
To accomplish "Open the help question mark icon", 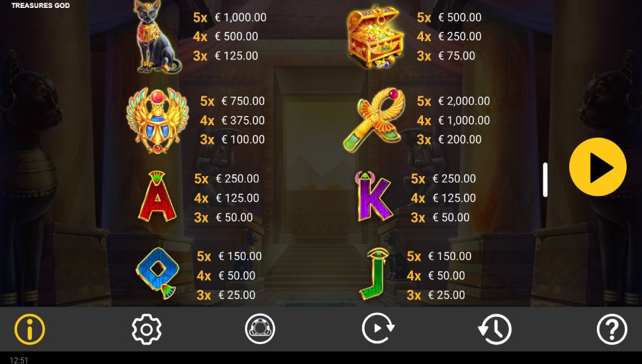I will 612,329.
